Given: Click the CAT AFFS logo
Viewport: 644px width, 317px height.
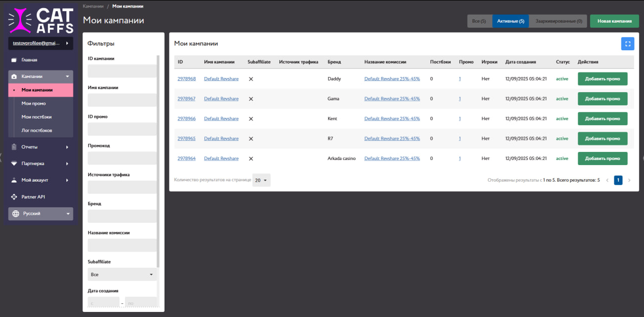Looking at the screenshot, I should 41,20.
